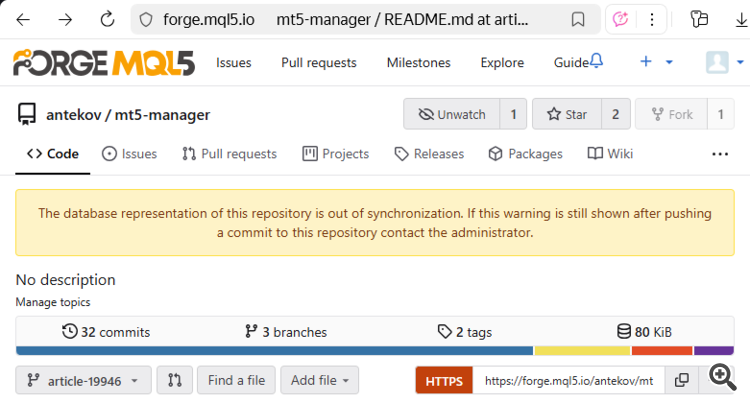Switch to the Releases tab
The height and width of the screenshot is (403, 750).
point(429,154)
